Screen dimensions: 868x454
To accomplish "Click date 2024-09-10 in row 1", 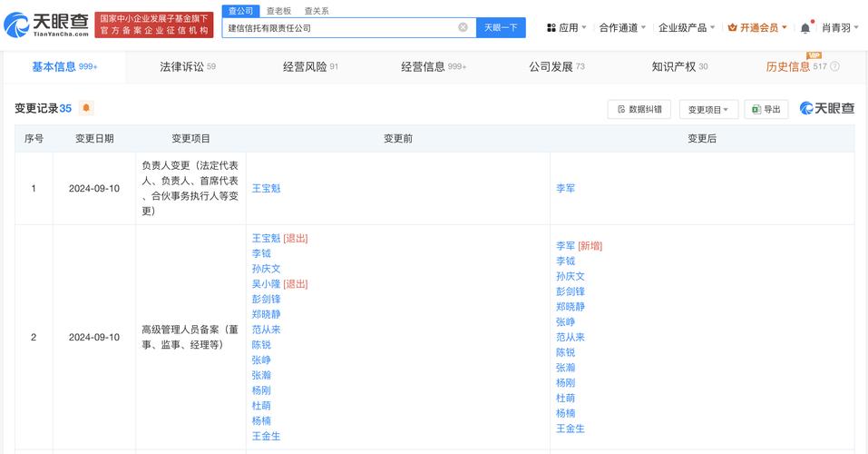I will 94,189.
